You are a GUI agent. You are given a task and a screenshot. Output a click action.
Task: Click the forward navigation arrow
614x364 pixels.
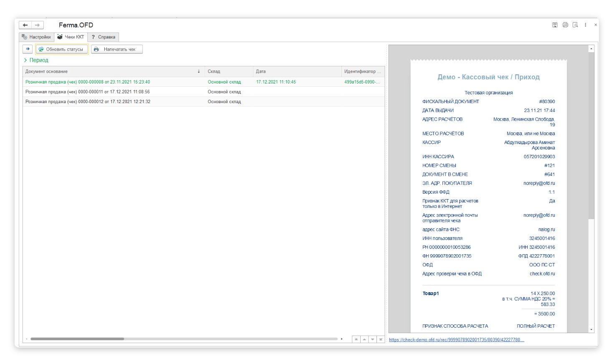point(38,25)
